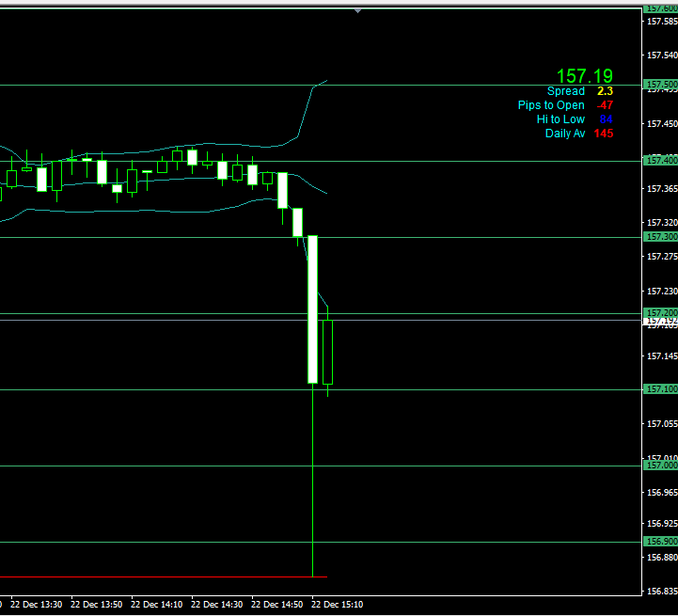Click the yellow Spread value 2.3
Viewport: 678px width, 616px height.
605,91
